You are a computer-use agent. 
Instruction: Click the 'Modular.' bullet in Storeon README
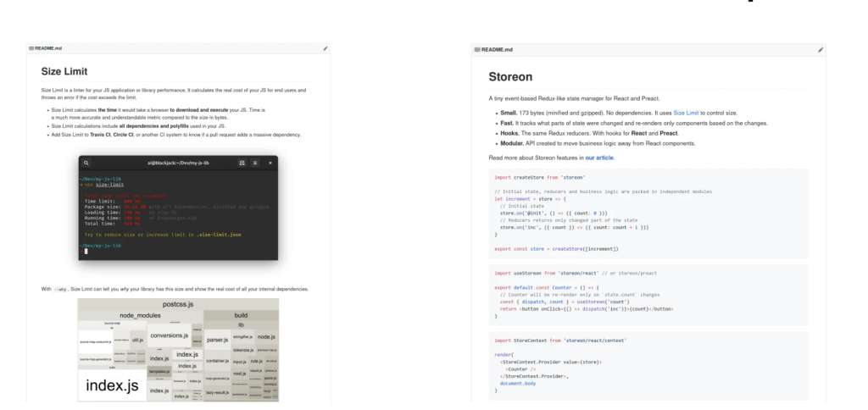point(598,143)
